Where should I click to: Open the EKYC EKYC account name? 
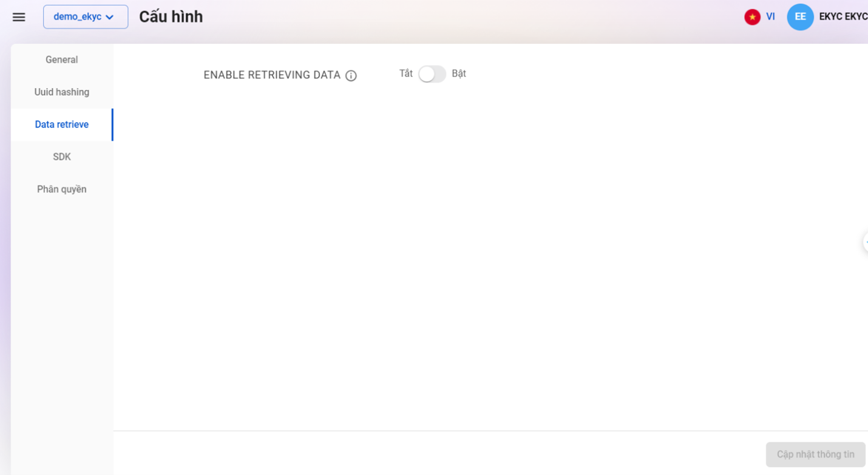843,17
